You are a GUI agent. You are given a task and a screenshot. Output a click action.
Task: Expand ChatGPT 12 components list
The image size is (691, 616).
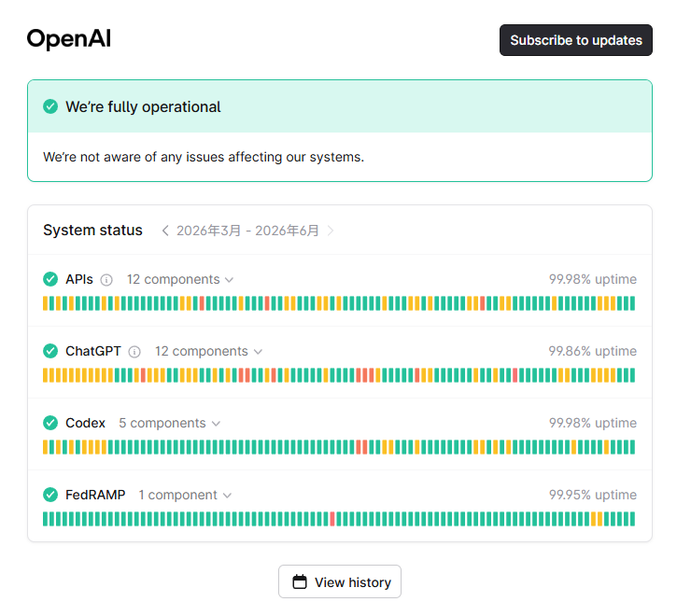pos(208,351)
